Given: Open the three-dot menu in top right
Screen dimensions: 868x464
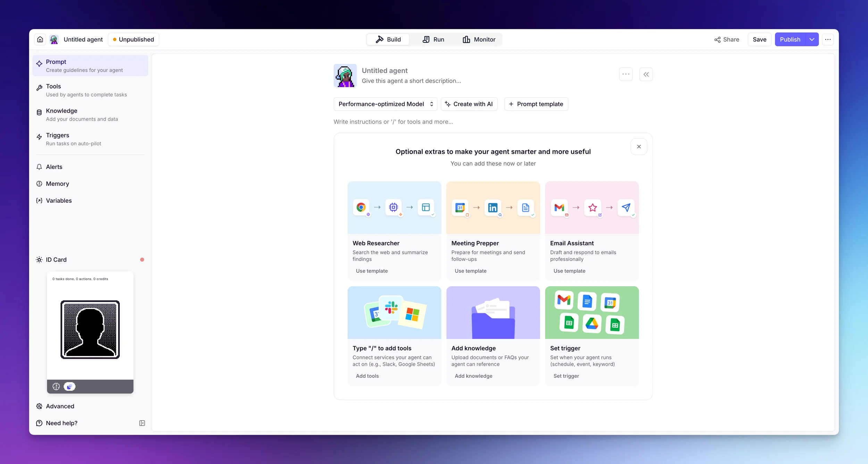Looking at the screenshot, I should [x=828, y=40].
